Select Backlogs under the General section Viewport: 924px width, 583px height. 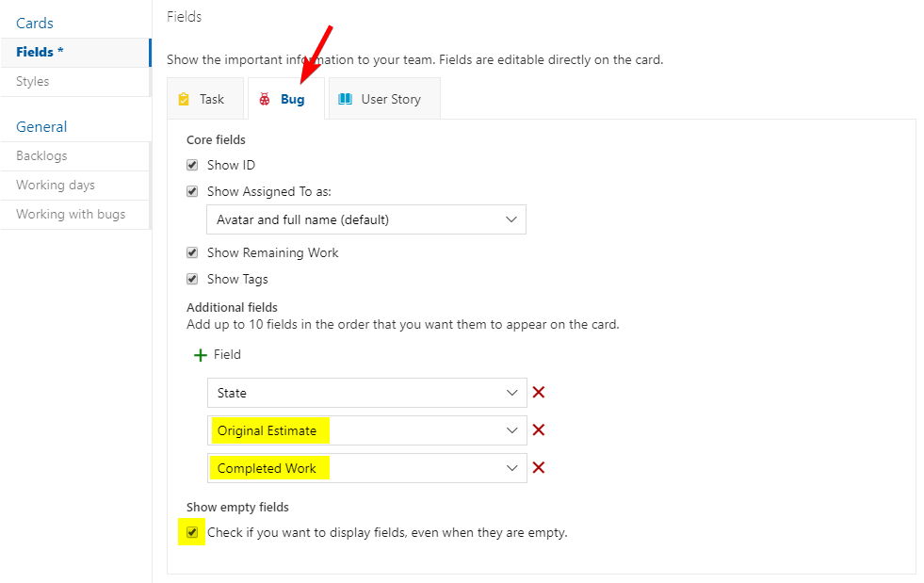pyautogui.click(x=41, y=155)
